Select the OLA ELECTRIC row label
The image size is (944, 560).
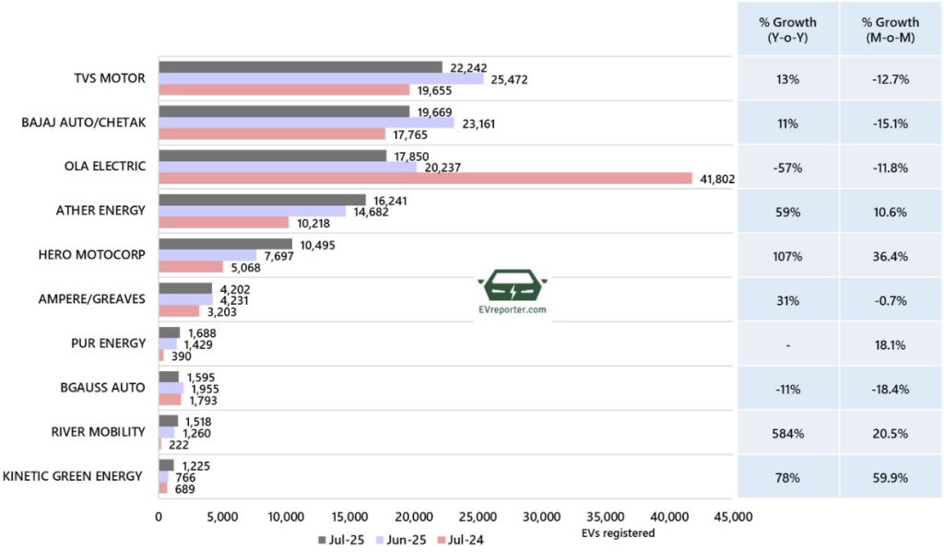tap(105, 167)
